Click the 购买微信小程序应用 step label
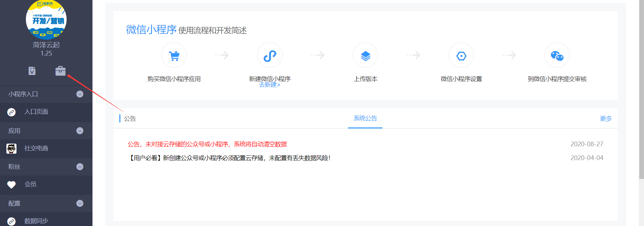644x226 pixels. click(x=174, y=79)
